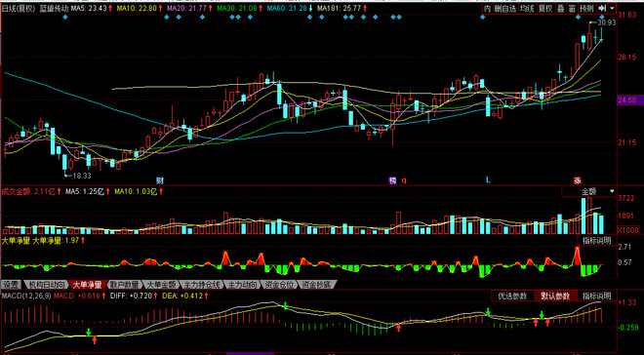Open the 全额 volume type dropdown

click(590, 191)
